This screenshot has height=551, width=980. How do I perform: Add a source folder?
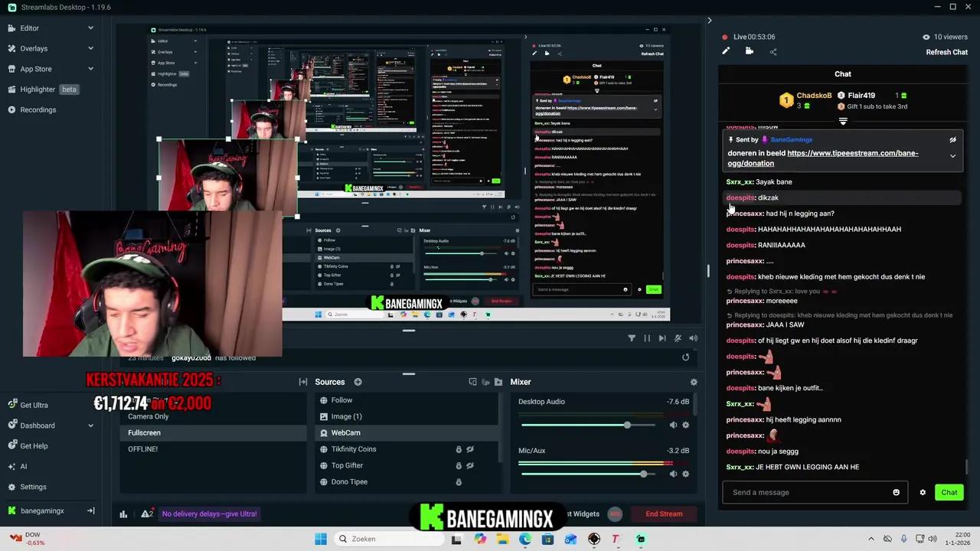498,382
